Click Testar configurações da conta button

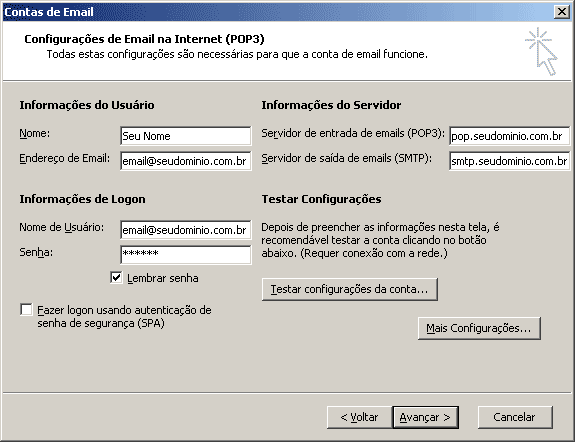click(x=350, y=289)
